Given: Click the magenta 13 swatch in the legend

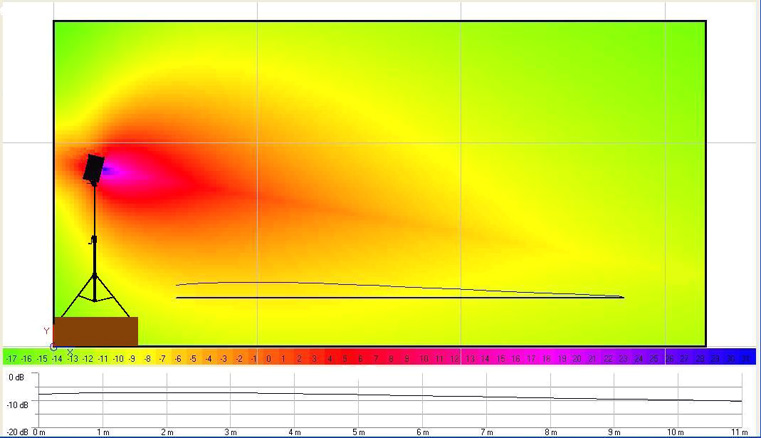Looking at the screenshot, I should [470, 358].
